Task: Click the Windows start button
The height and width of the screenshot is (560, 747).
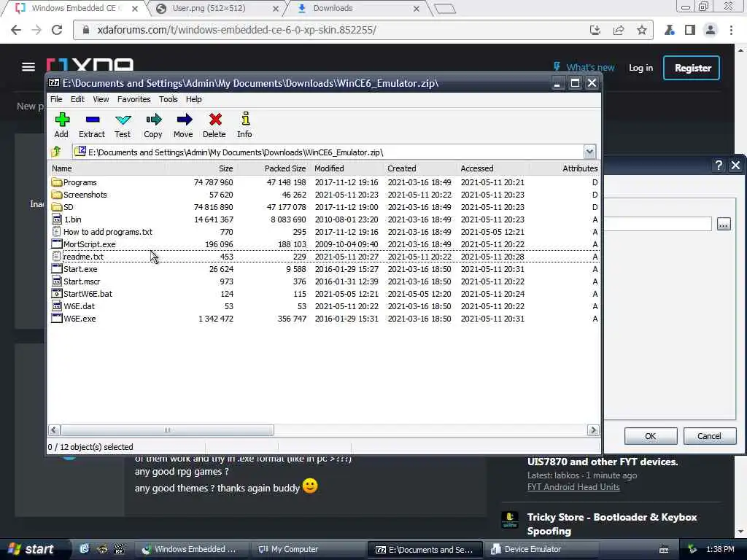Action: point(32,549)
